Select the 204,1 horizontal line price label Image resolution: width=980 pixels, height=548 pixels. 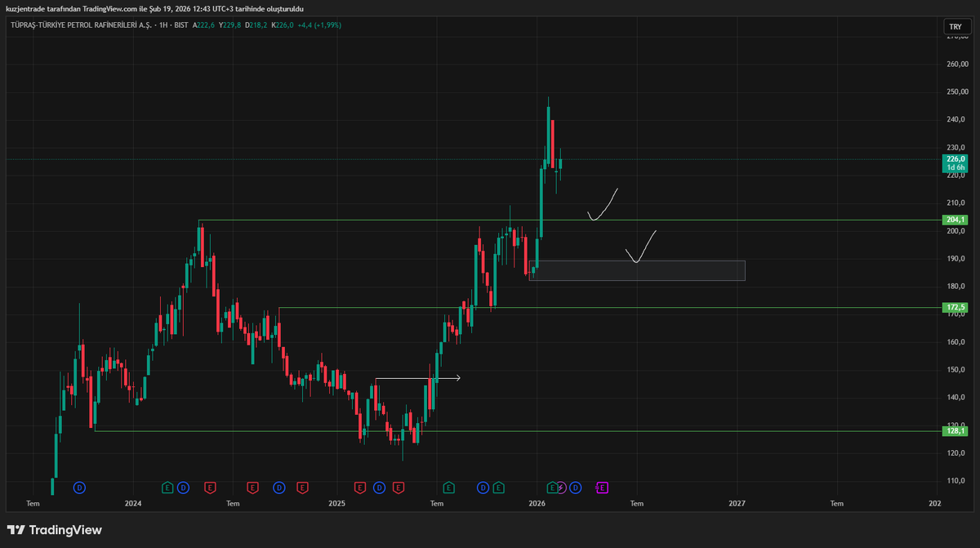coord(955,220)
